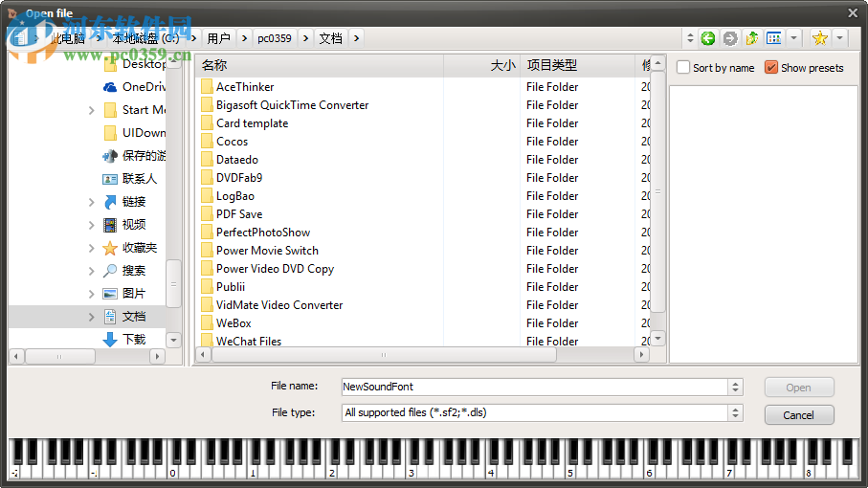Click the 本地磁盘 (C:) breadcrumb
The width and height of the screenshot is (868, 488).
pyautogui.click(x=146, y=38)
